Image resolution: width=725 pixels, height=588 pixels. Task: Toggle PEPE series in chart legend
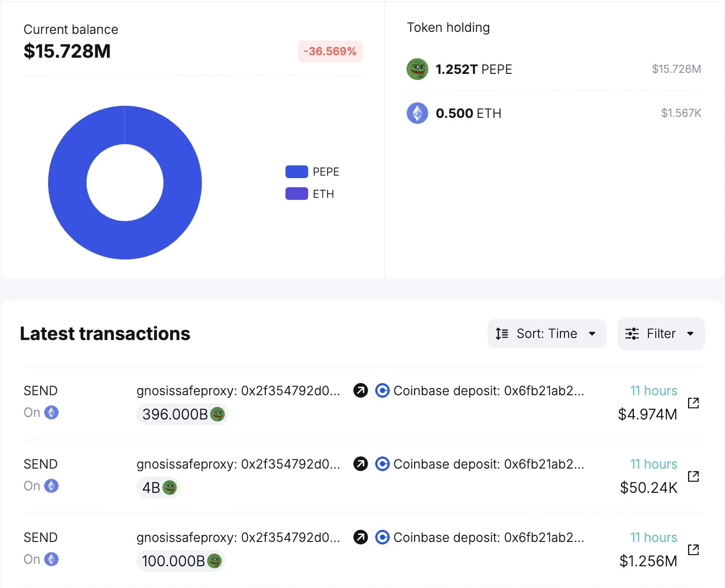326,172
